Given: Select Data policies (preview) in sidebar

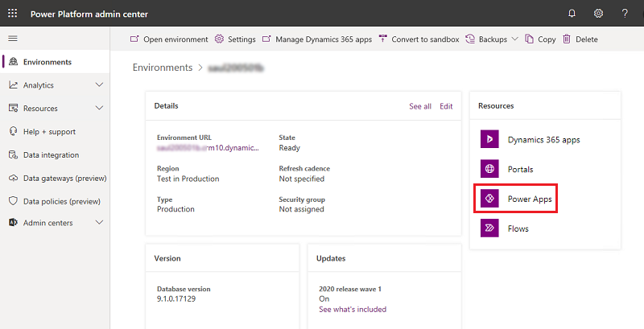Looking at the screenshot, I should (x=55, y=201).
